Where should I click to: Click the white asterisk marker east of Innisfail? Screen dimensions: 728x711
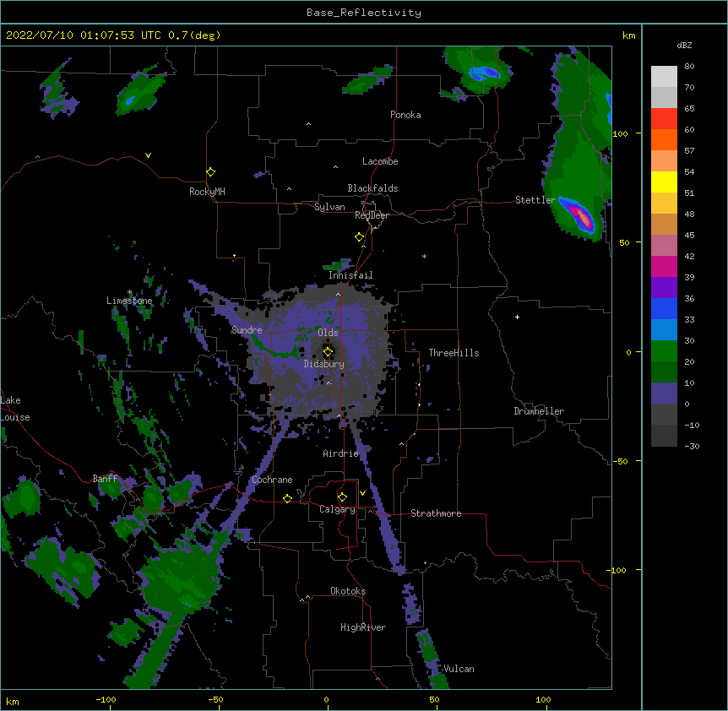tap(424, 256)
